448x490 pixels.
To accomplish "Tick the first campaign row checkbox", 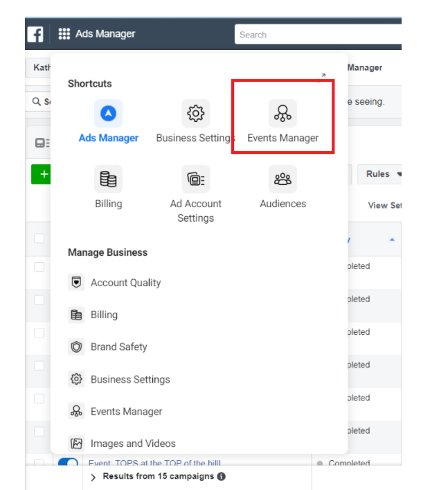I will point(39,267).
